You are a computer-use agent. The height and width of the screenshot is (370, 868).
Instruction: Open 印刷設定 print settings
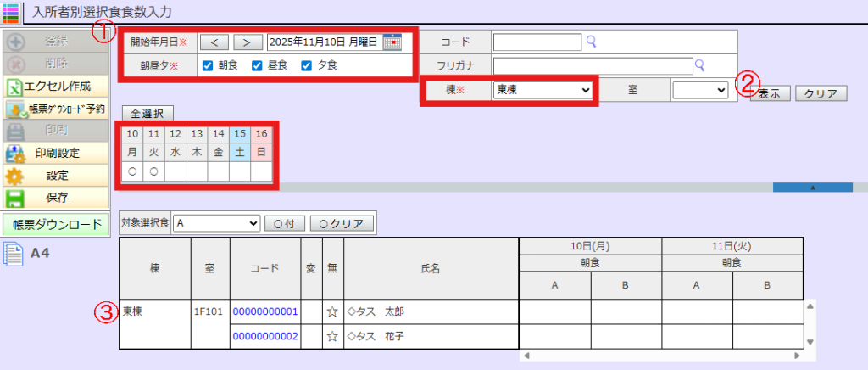point(56,154)
